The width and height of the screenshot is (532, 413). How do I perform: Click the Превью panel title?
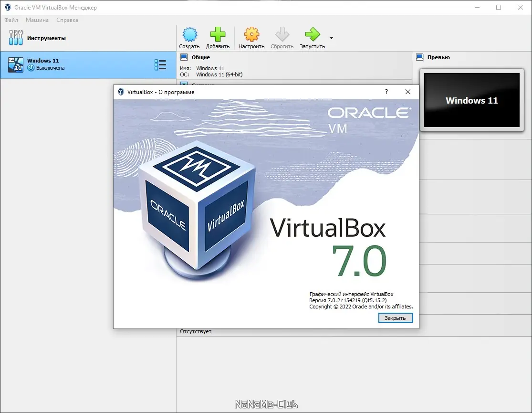[438, 57]
